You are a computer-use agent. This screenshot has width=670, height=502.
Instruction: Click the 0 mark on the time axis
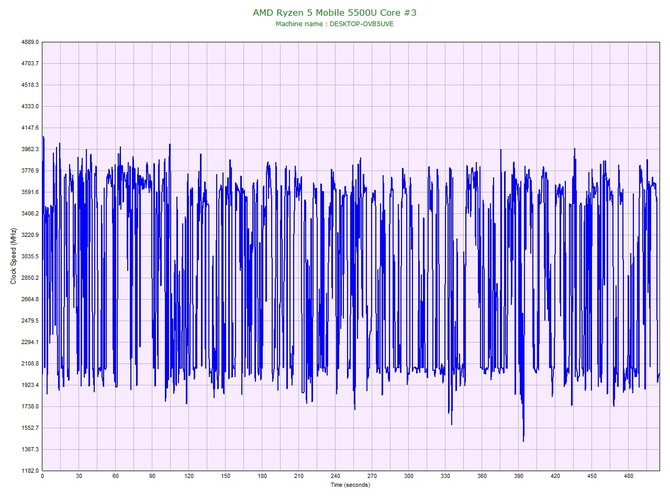pos(42,477)
